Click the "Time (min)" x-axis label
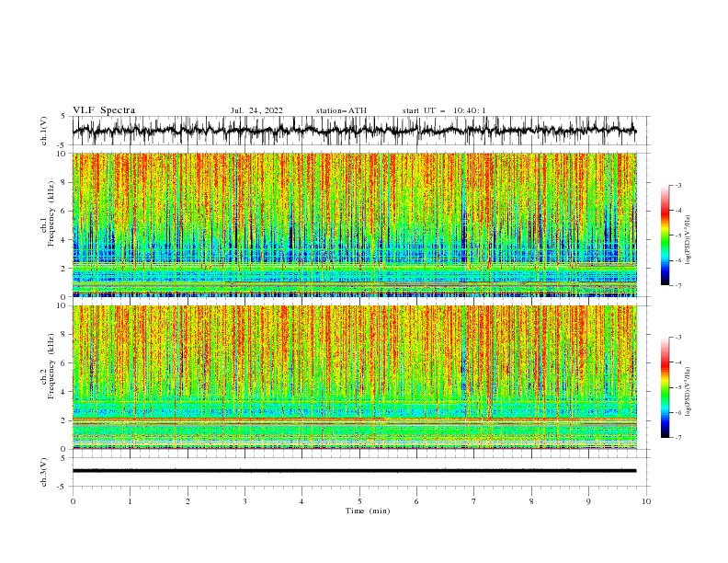The image size is (728, 563). [368, 511]
